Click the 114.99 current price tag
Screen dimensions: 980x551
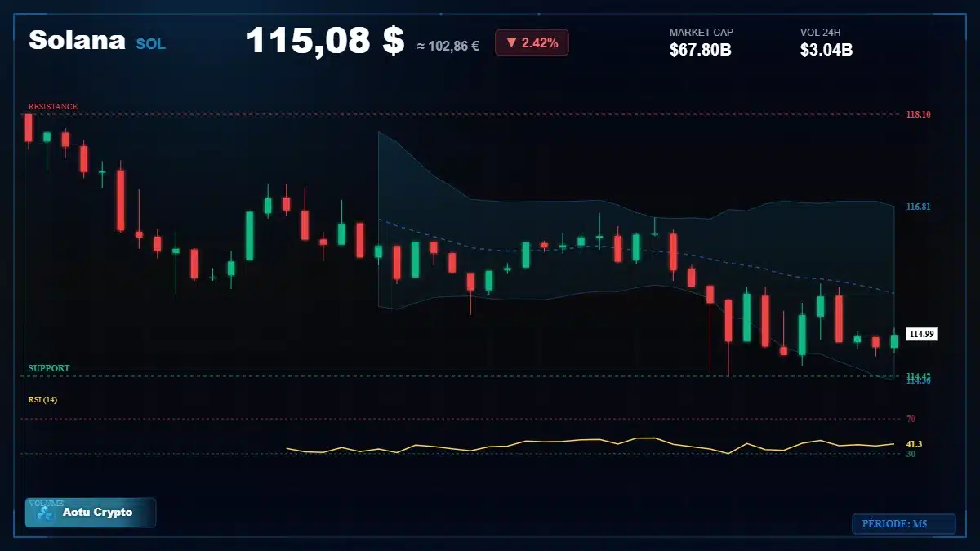pyautogui.click(x=922, y=334)
